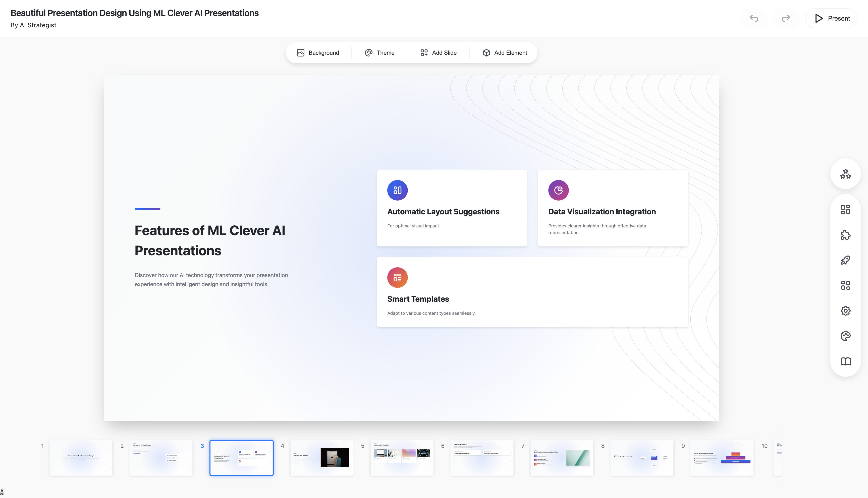Open the color palette panel in the sidebar

tap(845, 336)
